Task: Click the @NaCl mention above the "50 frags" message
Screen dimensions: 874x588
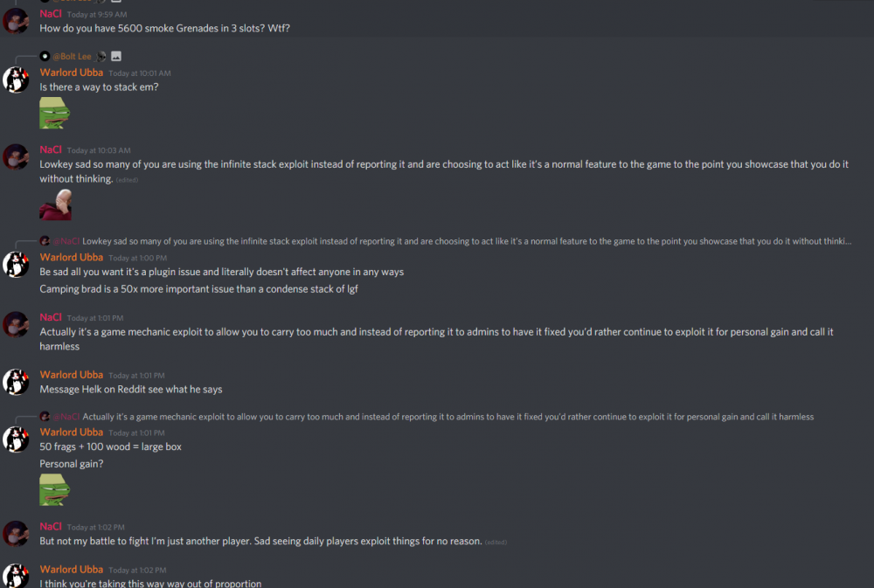Action: tap(66, 417)
